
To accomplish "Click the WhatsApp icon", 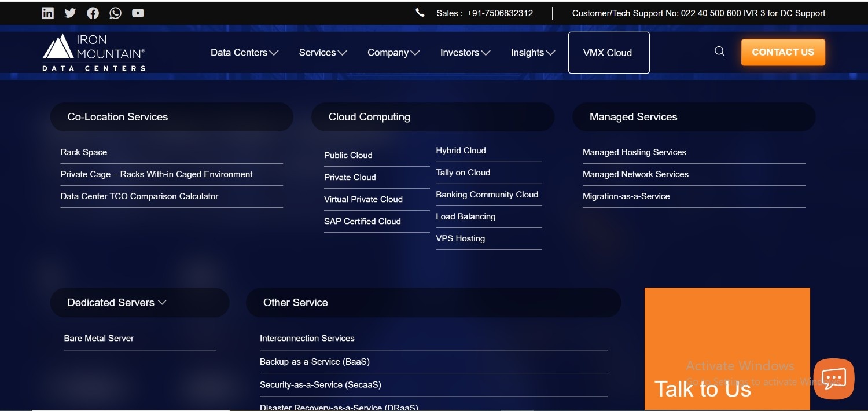I will click(116, 13).
